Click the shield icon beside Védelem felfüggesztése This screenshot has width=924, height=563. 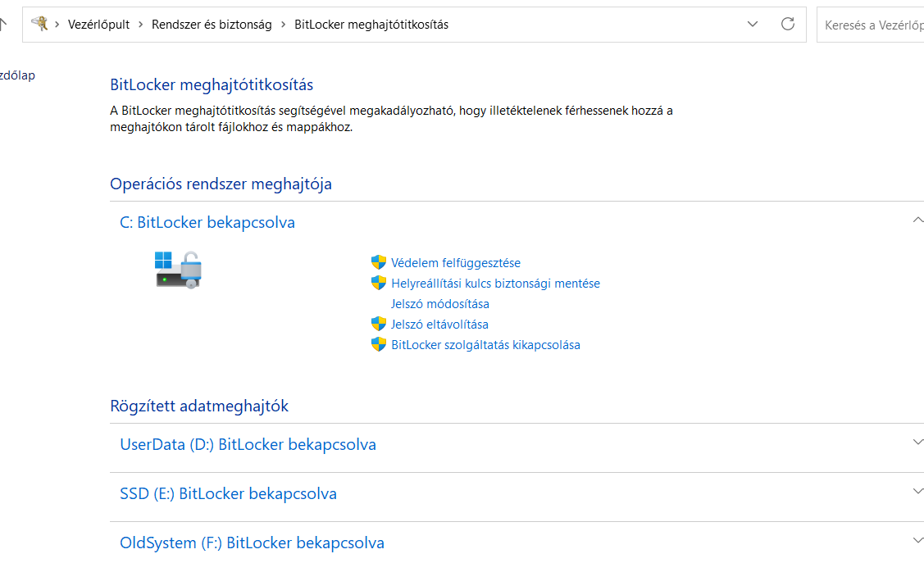click(x=379, y=262)
